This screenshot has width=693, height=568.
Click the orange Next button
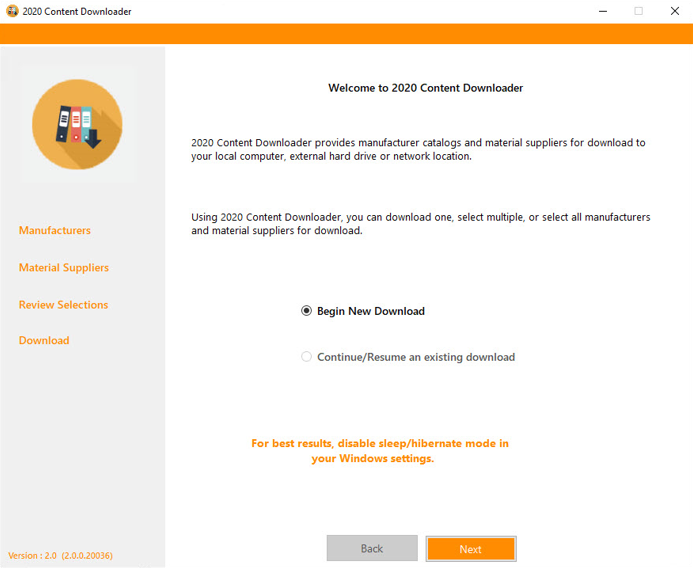(x=471, y=549)
